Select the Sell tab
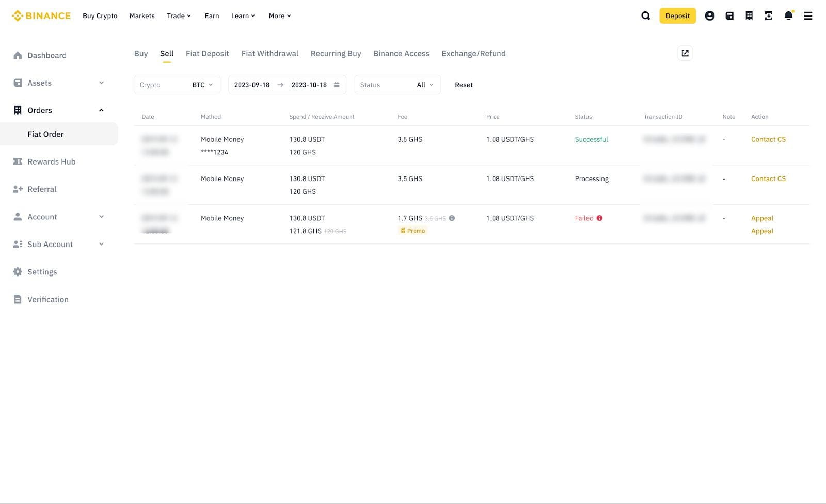The width and height of the screenshot is (826, 504). 167,53
